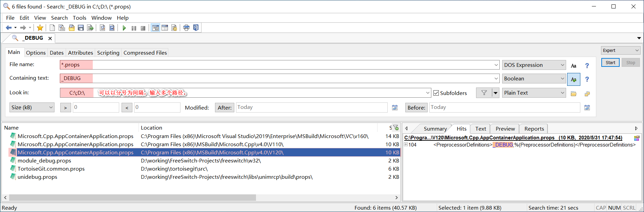644x212 pixels.
Task: Open calendar picker for Before date
Action: 587,108
